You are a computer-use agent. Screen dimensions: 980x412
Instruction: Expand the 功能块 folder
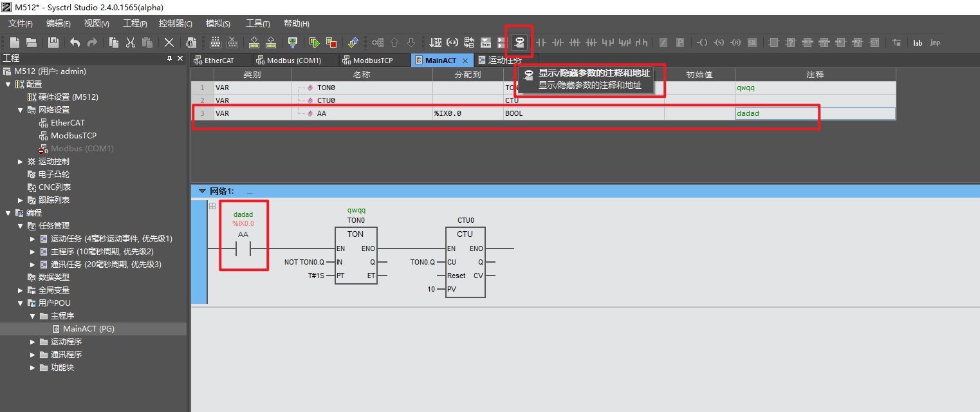(x=33, y=368)
